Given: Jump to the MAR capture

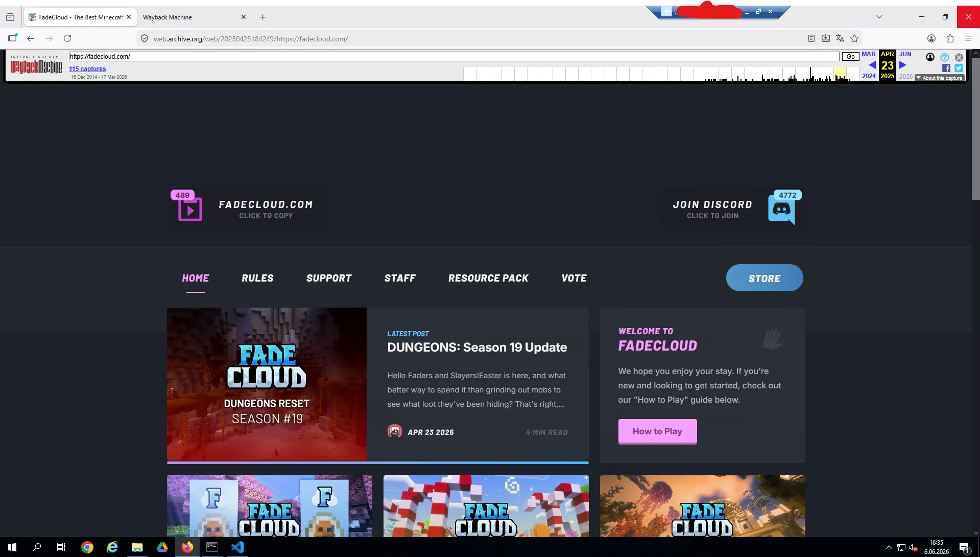Looking at the screenshot, I should click(x=869, y=54).
